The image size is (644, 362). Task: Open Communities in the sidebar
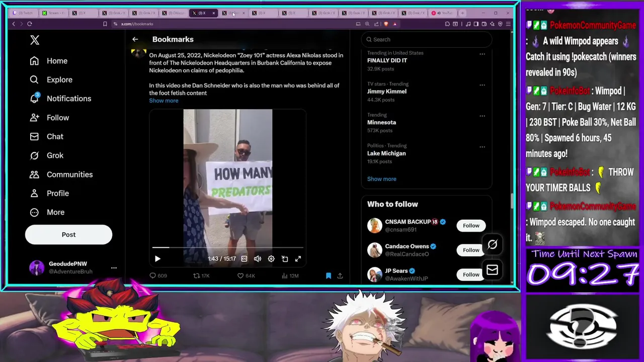coord(61,174)
